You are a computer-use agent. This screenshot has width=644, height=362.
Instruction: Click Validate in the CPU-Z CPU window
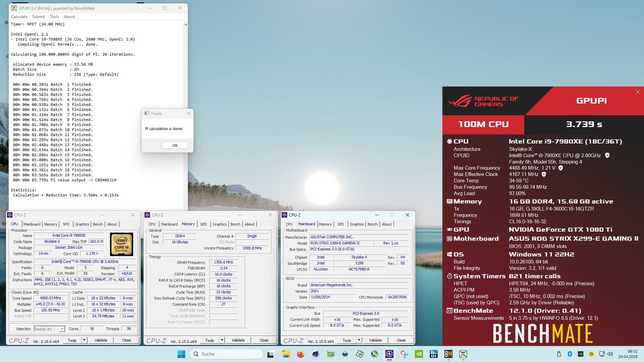tap(101, 340)
